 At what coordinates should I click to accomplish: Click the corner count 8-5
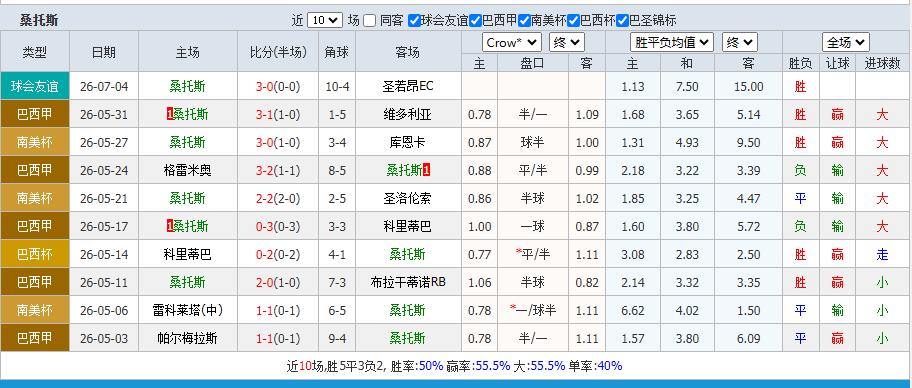(337, 170)
